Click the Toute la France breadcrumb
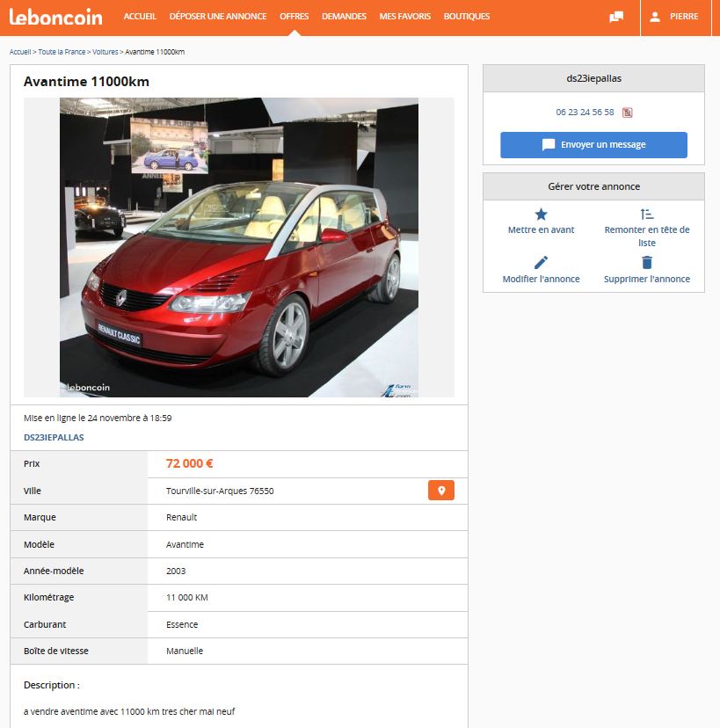Viewport: 720px width, 728px height. 62,52
